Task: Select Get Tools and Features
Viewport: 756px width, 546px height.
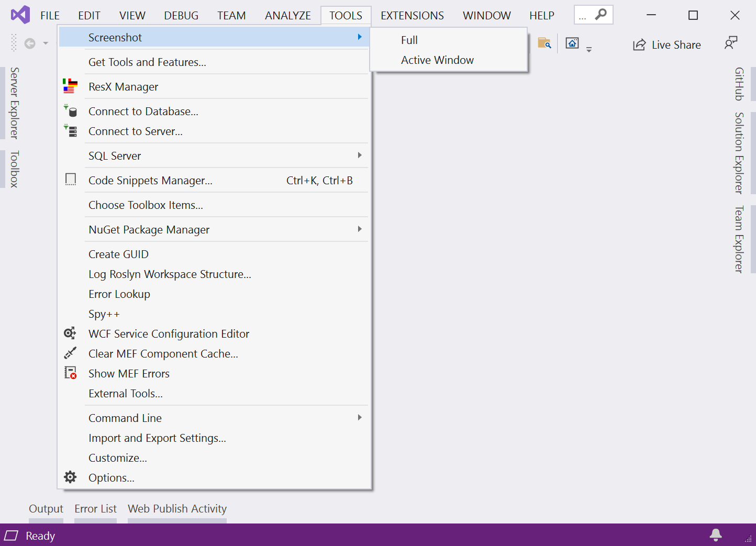Action: point(214,62)
